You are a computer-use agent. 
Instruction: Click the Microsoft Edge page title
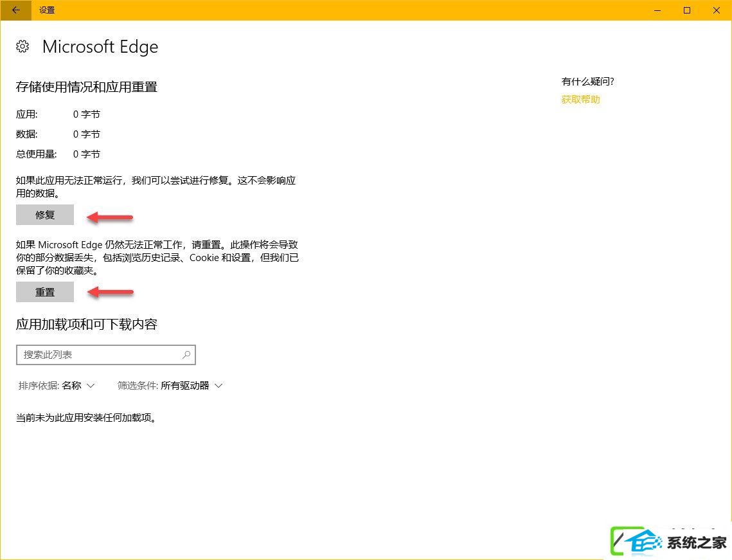(100, 47)
